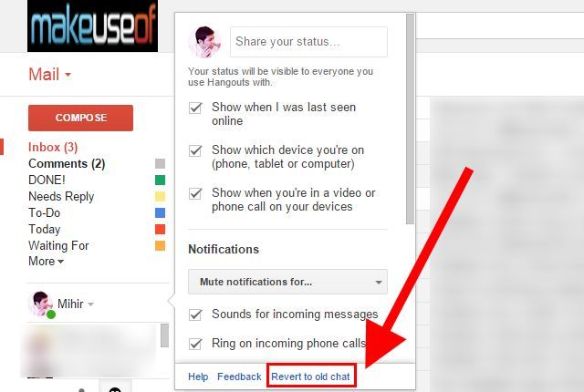Viewport: 584px width, 392px height.
Task: Click Revert to old chat link
Action: (310, 377)
